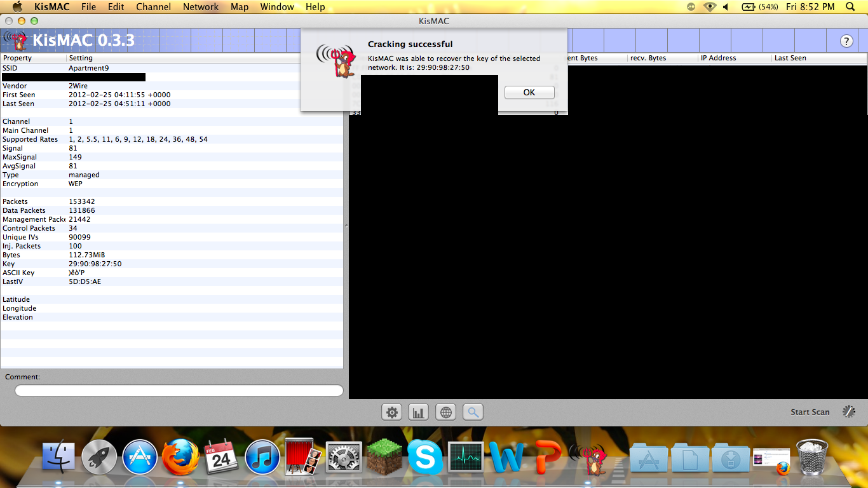Open the magnifier details view button
The height and width of the screenshot is (488, 868).
tap(473, 412)
